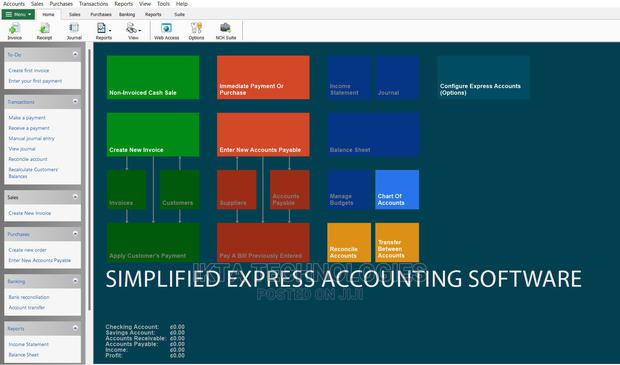Viewport: 620px width, 365px height.
Task: Click the Immediate Payment Or Purchase tile
Action: pyautogui.click(x=263, y=78)
